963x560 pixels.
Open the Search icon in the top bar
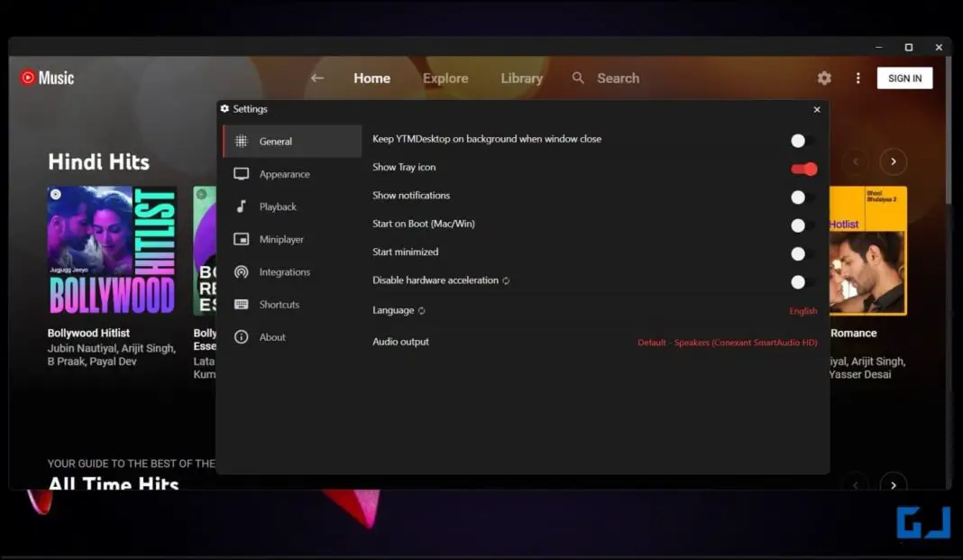click(x=578, y=78)
